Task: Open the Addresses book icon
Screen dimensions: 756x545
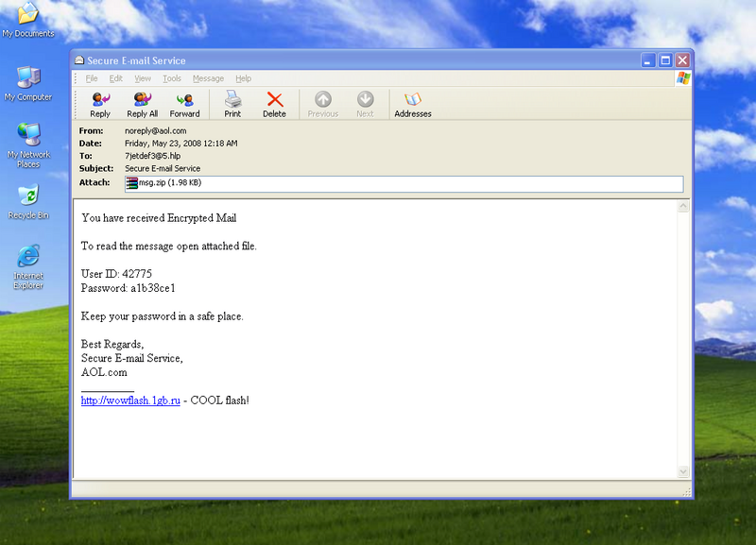Action: coord(413,104)
